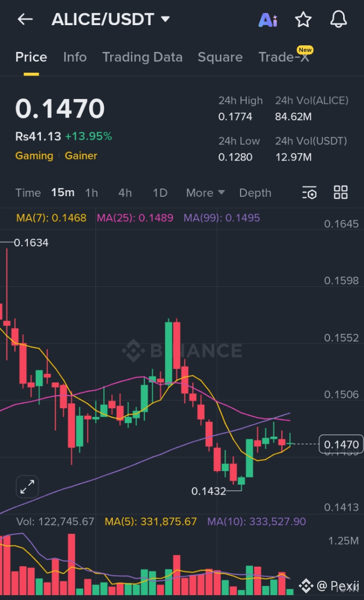Open the Trade-X tab
The width and height of the screenshot is (364, 600).
(284, 57)
